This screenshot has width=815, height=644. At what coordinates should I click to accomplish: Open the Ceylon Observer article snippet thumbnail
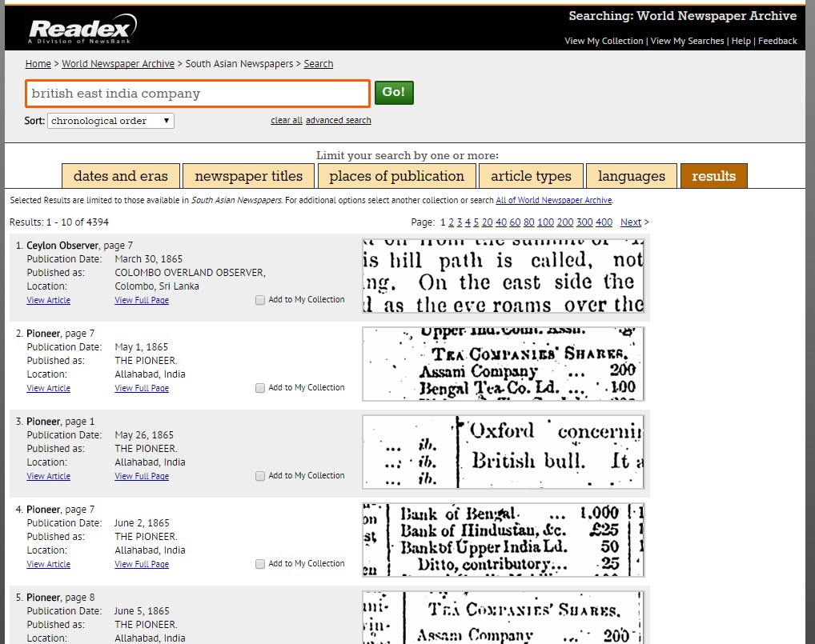click(x=503, y=275)
